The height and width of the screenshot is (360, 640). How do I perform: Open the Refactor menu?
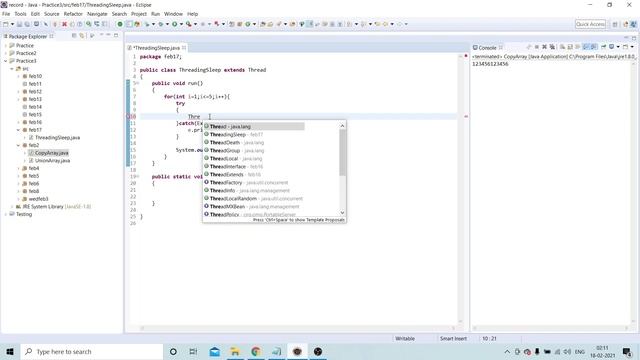point(73,14)
